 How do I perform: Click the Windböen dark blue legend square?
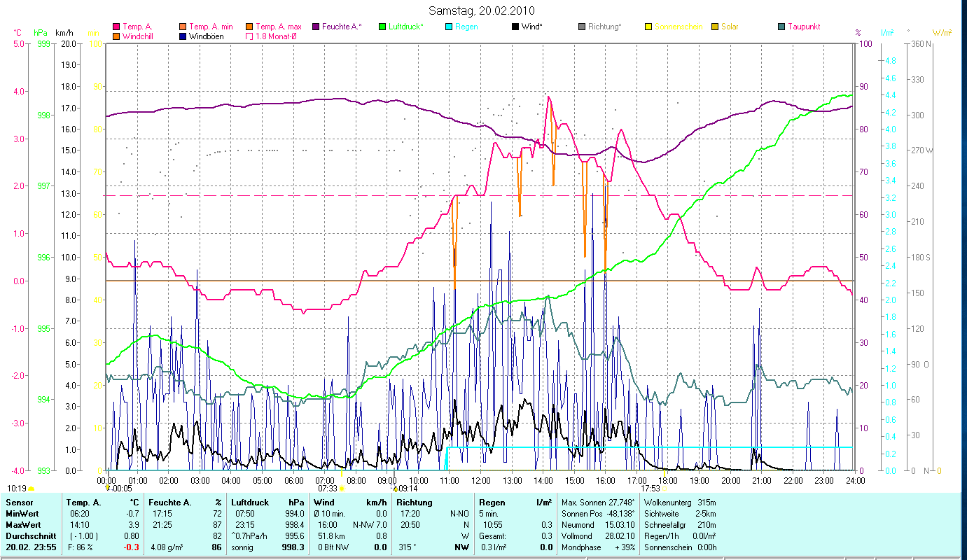(183, 36)
